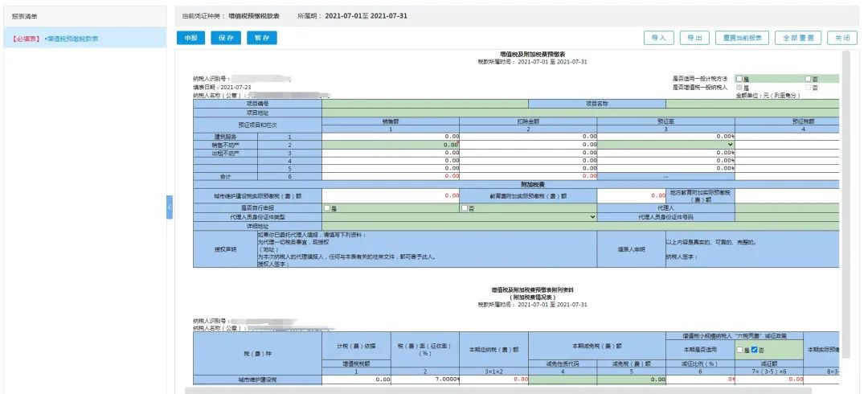Image resolution: width=868 pixels, height=394 pixels.
Task: Click the 项目名称 input field
Action: click(x=752, y=104)
